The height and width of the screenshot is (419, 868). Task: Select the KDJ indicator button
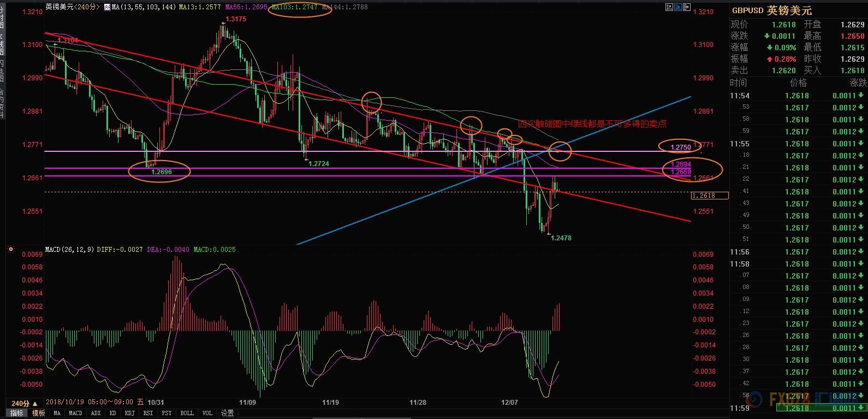click(129, 414)
